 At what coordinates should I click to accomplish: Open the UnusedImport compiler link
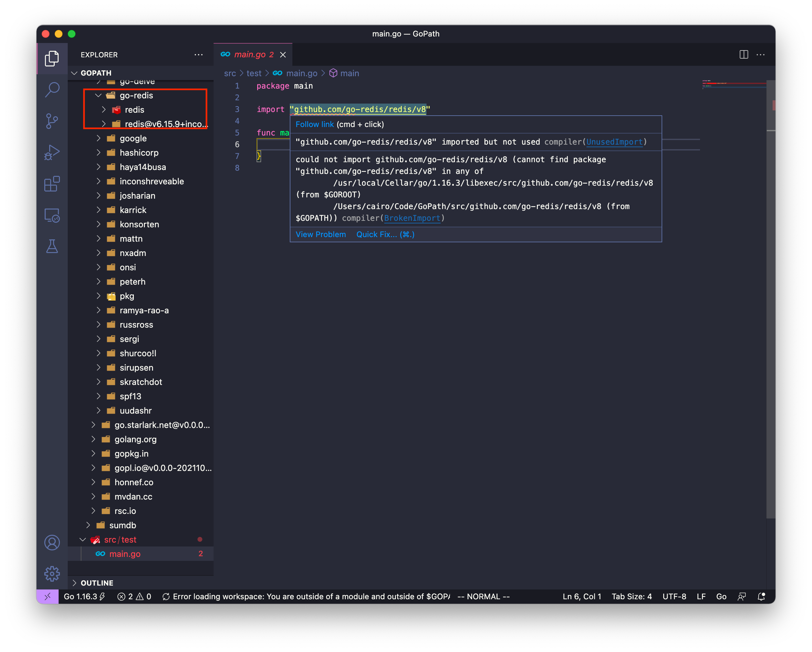[614, 142]
